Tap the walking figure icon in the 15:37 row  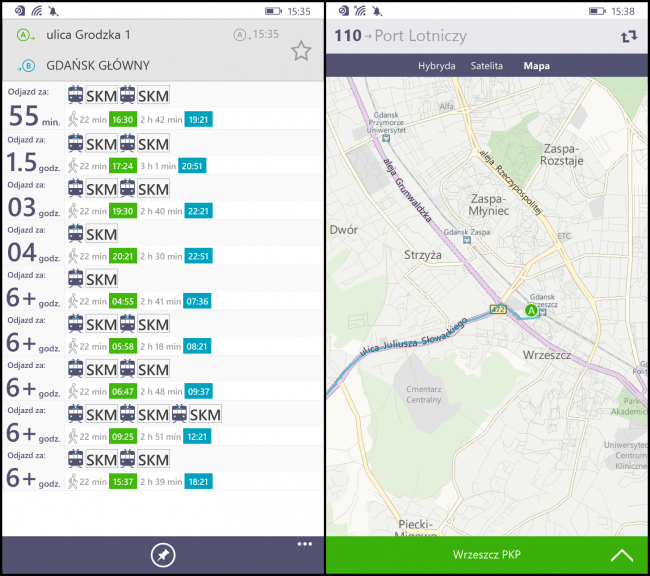[x=73, y=481]
